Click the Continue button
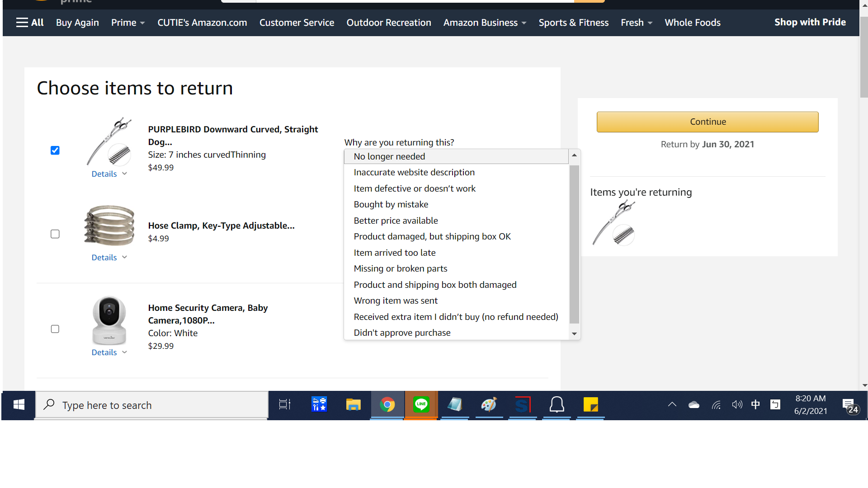The height and width of the screenshot is (488, 868). (708, 122)
